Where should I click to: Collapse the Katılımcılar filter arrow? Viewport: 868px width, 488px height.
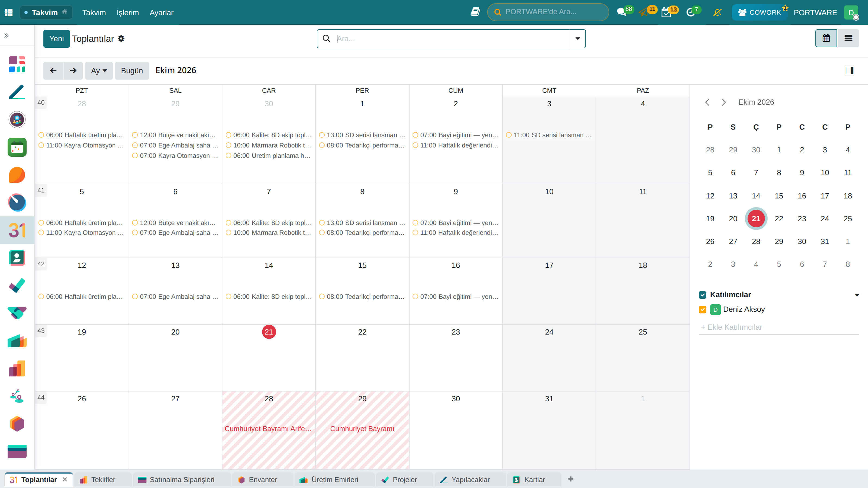[x=857, y=295]
